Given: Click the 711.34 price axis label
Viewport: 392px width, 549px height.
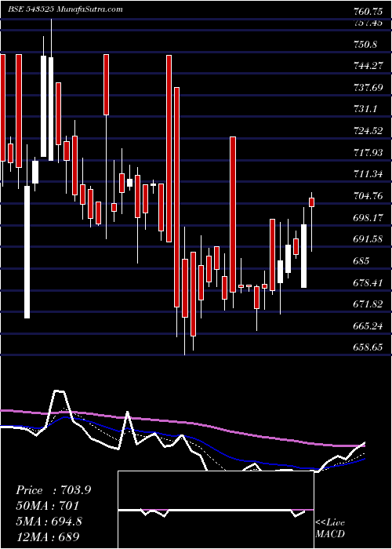Looking at the screenshot, I should pos(367,174).
